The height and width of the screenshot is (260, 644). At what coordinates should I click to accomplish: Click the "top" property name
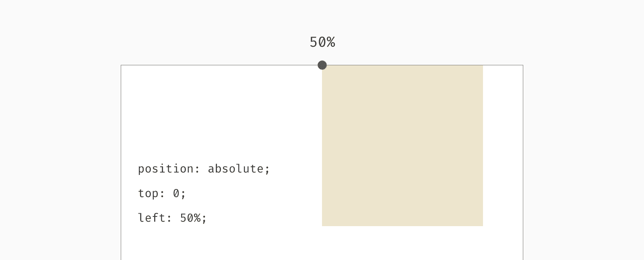click(x=148, y=193)
